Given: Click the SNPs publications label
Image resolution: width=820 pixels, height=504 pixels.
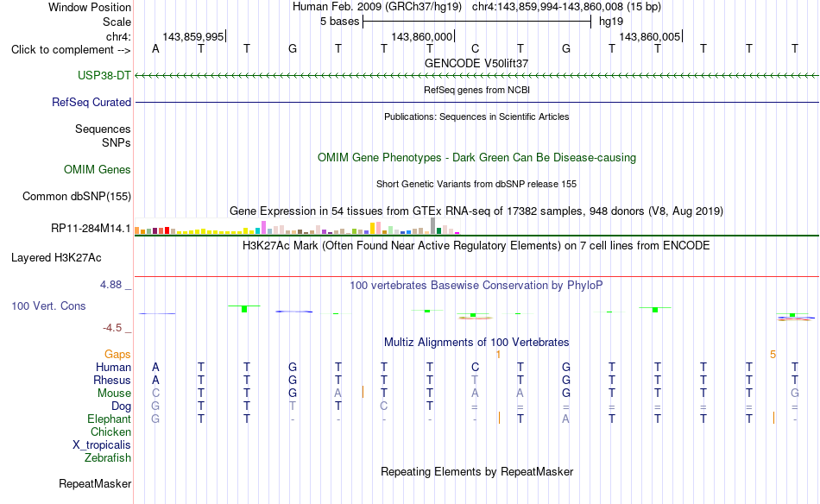Looking at the screenshot, I should point(117,142).
